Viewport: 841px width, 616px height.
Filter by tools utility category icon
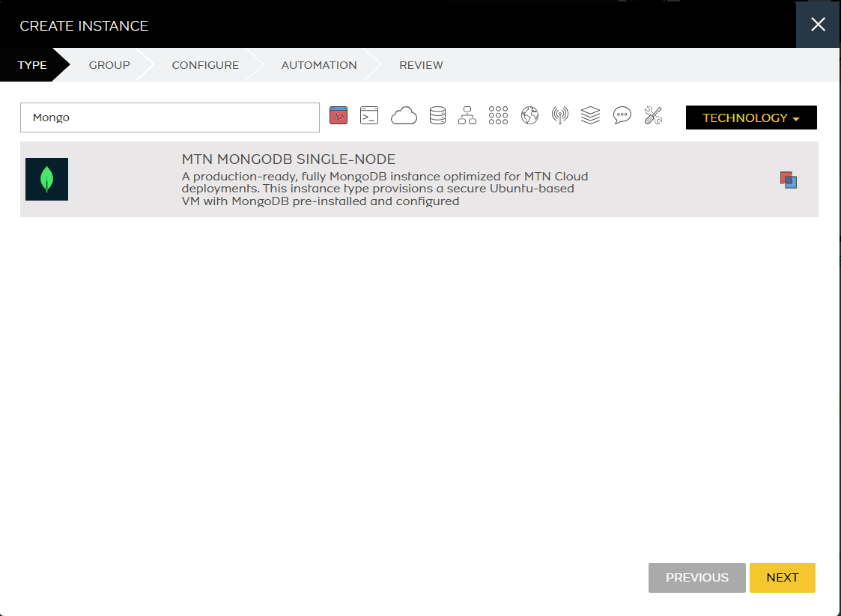pyautogui.click(x=653, y=116)
